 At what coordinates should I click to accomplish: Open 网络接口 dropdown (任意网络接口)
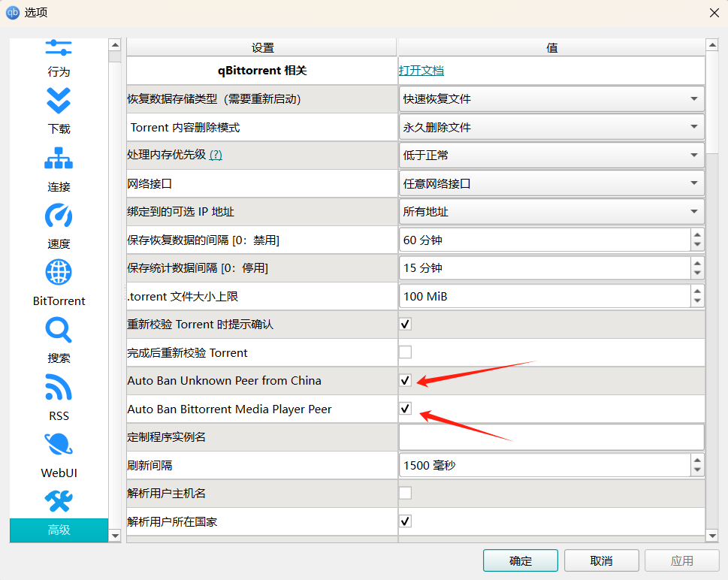(551, 183)
